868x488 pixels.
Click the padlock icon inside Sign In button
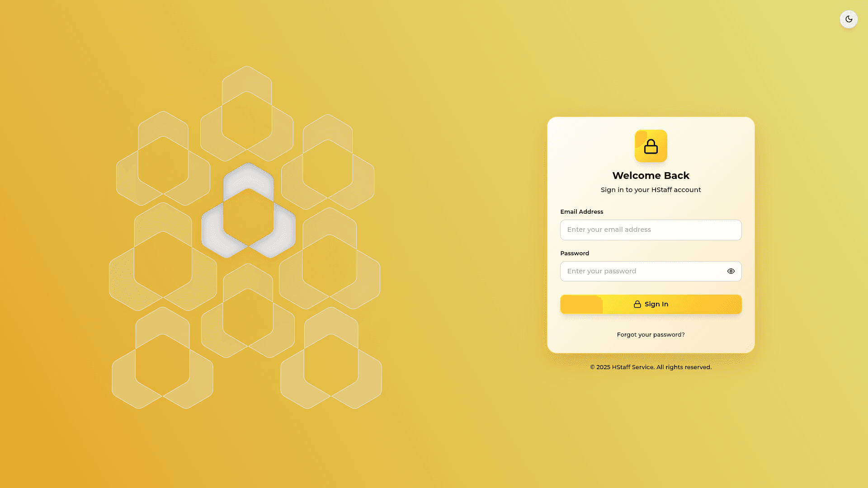(637, 304)
